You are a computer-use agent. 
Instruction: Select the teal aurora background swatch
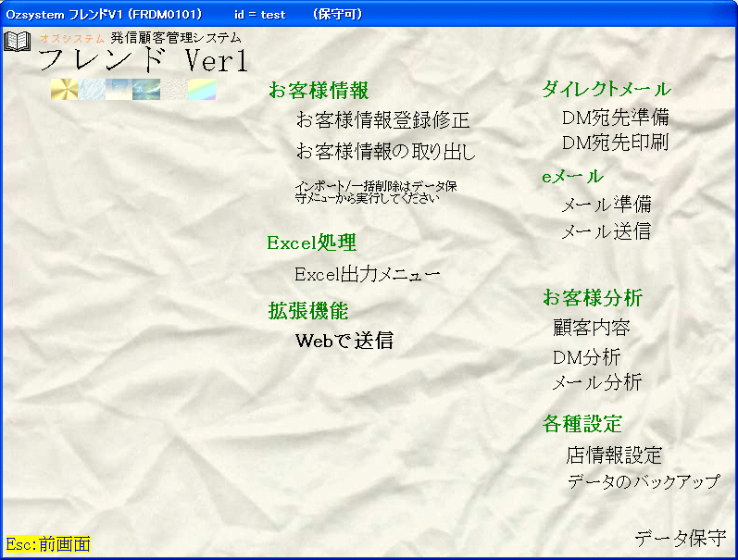[146, 89]
